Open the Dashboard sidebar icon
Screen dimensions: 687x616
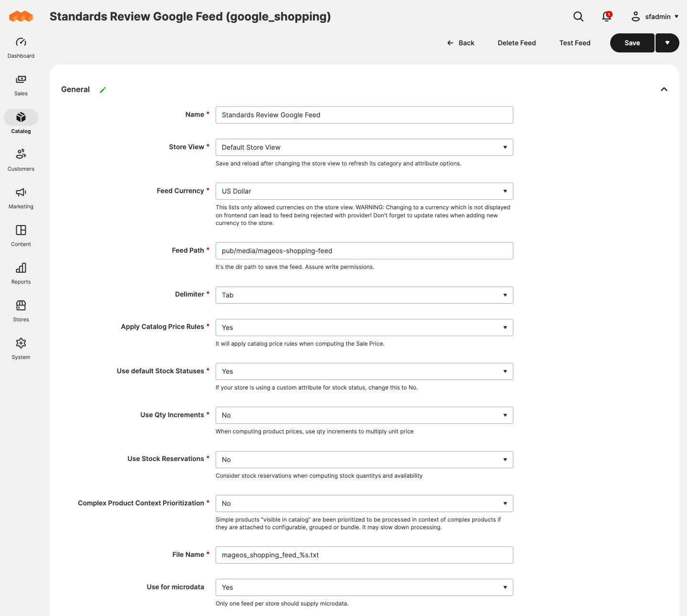(21, 42)
